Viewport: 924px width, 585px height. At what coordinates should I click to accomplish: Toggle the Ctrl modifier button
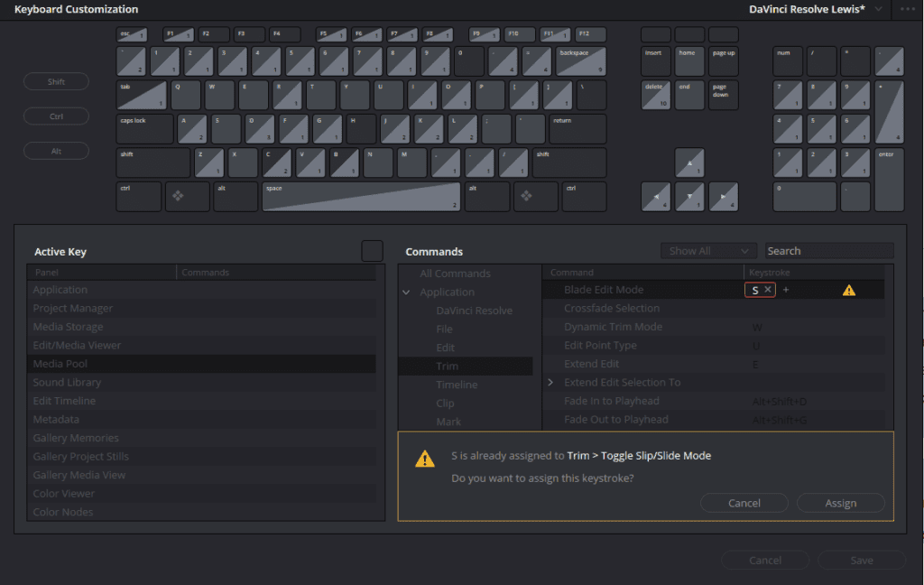(x=56, y=116)
